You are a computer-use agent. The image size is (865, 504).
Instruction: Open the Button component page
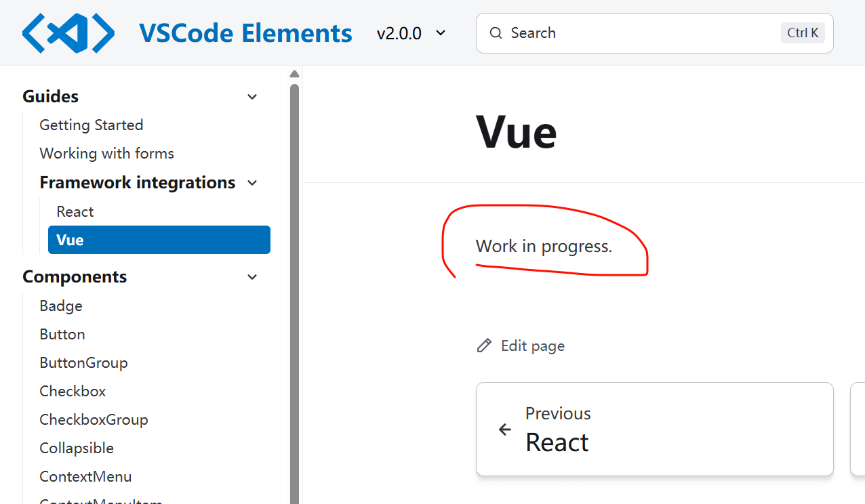[x=62, y=335]
